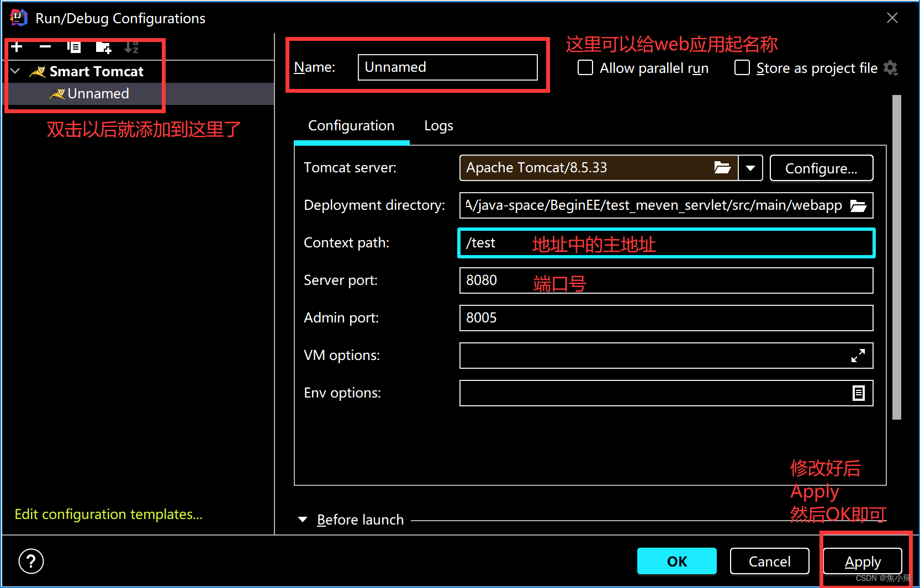
Task: Switch to the Logs tab
Action: (438, 126)
